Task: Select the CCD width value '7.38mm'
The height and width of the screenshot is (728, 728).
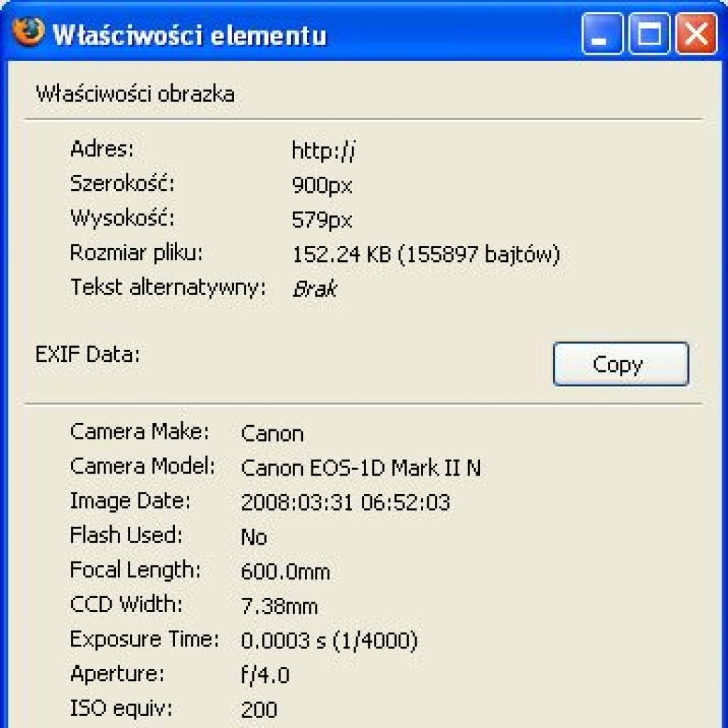Action: click(x=279, y=606)
